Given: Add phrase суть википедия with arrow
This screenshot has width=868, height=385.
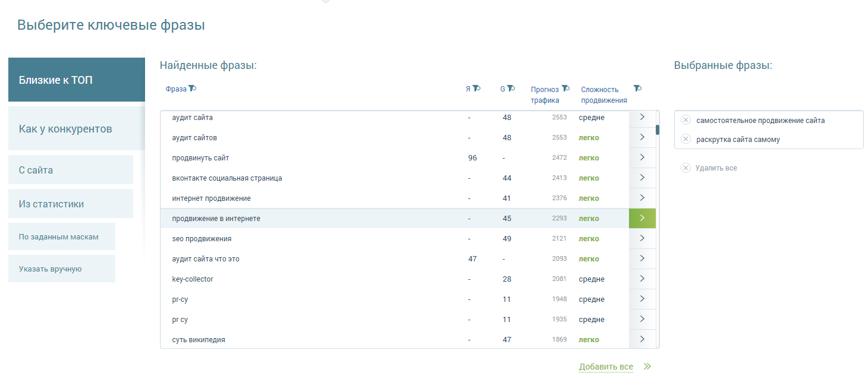Looking at the screenshot, I should pyautogui.click(x=642, y=339).
